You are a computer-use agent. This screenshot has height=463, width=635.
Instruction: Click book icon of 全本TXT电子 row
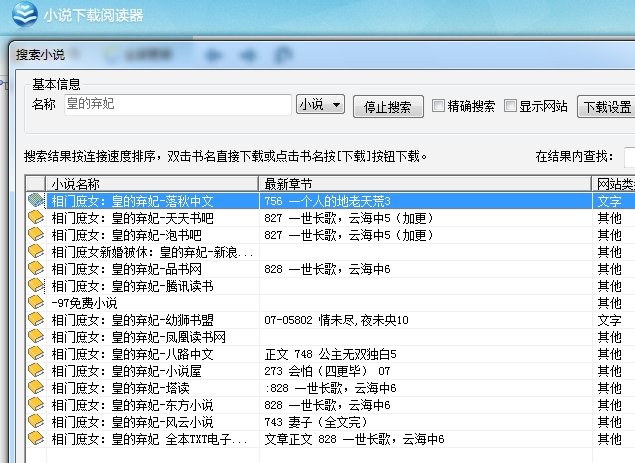tap(36, 439)
